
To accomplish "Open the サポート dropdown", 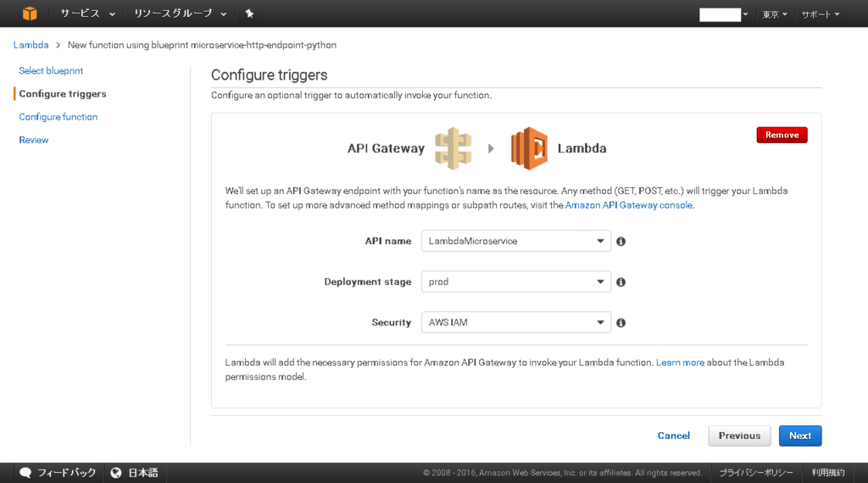I will click(x=821, y=14).
